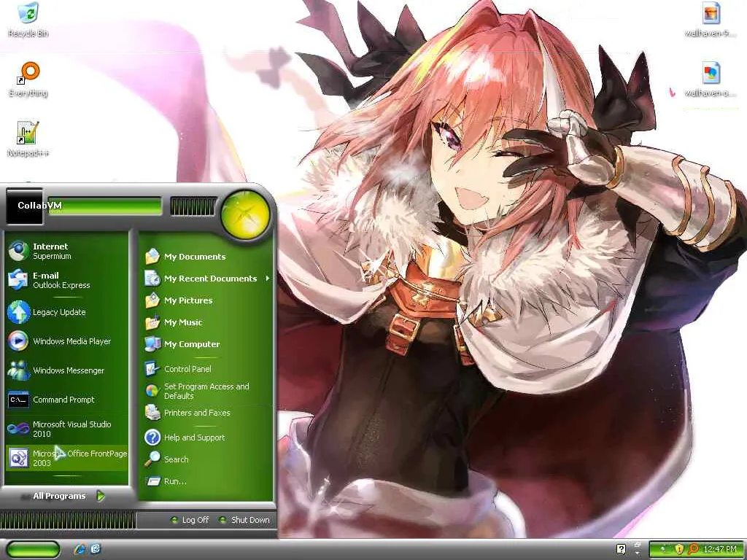The image size is (747, 560).
Task: Open Command Prompt
Action: pos(66,400)
